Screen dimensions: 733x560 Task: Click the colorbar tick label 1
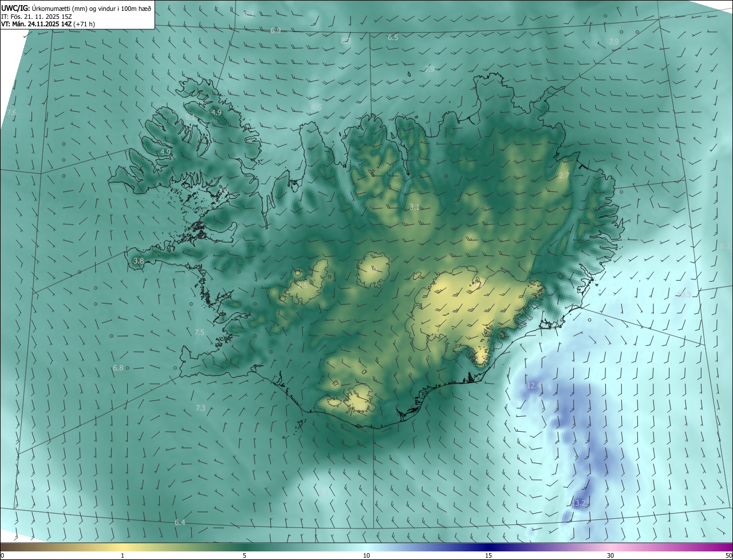123,555
